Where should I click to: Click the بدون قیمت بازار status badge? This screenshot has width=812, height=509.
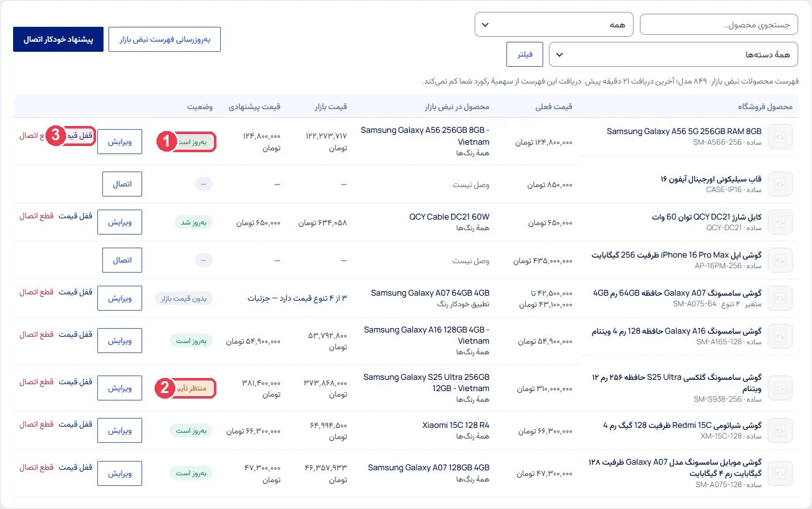[x=184, y=298]
